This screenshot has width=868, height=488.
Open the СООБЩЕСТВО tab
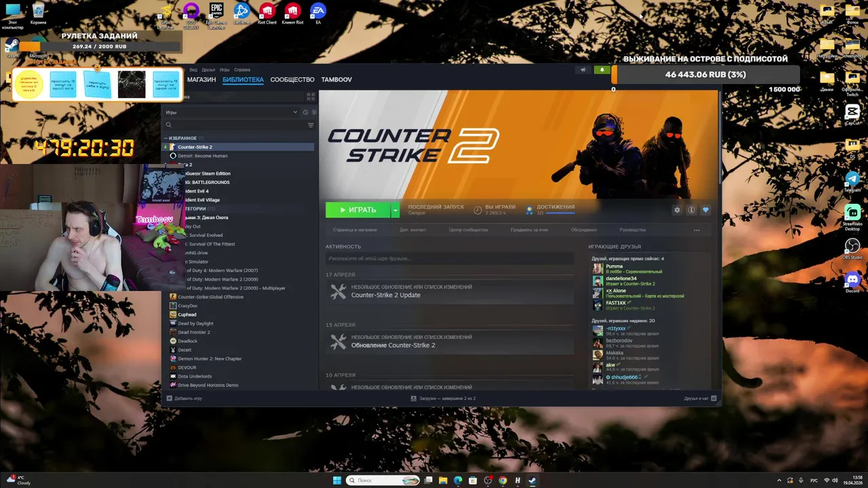tap(292, 79)
